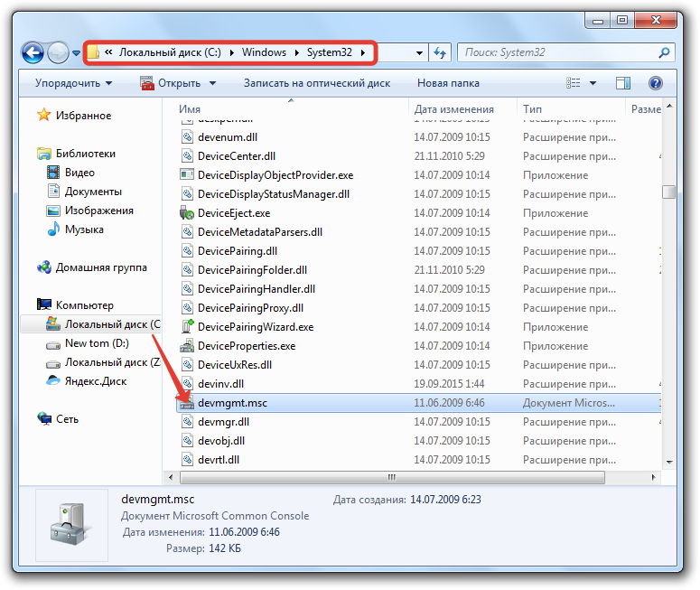Open the Изображения library

(x=98, y=211)
